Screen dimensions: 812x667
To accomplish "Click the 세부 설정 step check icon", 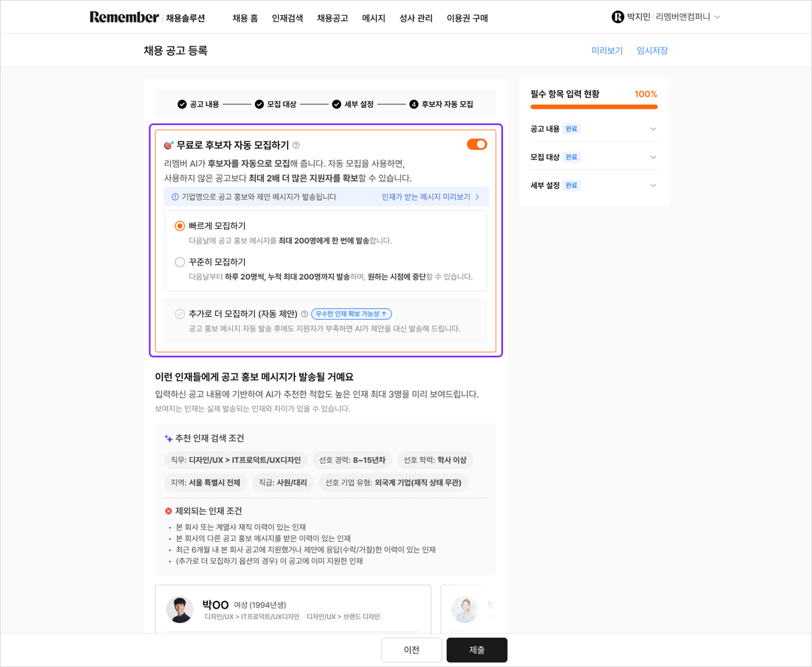I will click(x=336, y=104).
